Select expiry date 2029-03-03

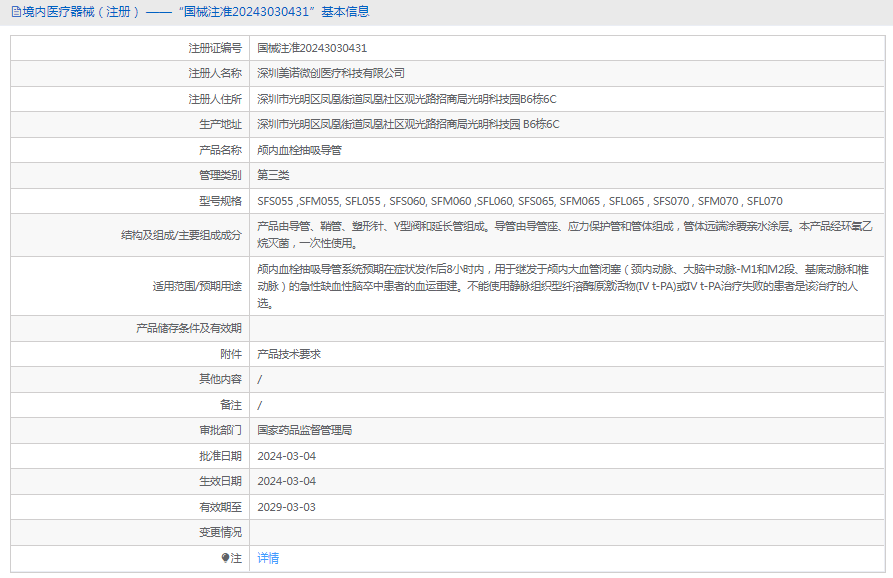(286, 507)
